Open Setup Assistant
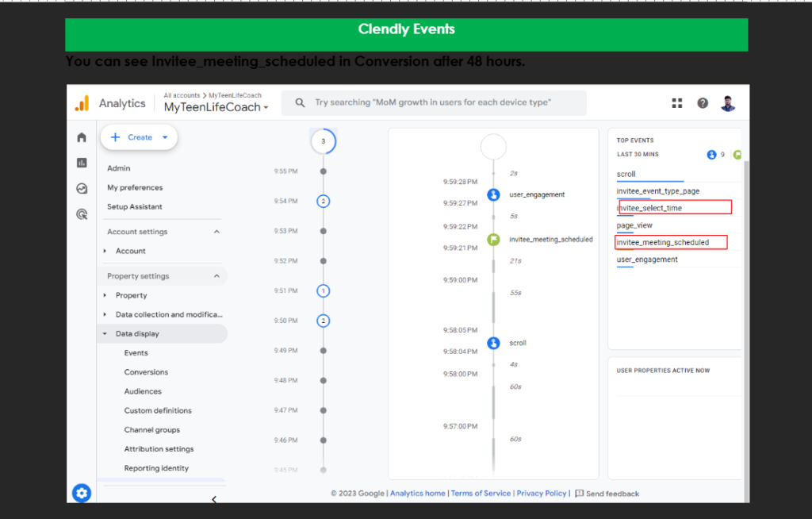Viewport: 812px width, 519px height. (x=135, y=206)
